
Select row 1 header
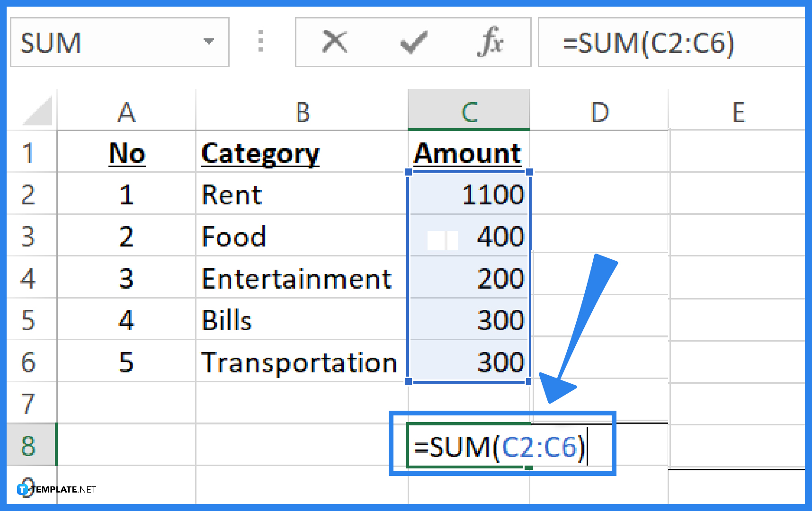point(28,152)
